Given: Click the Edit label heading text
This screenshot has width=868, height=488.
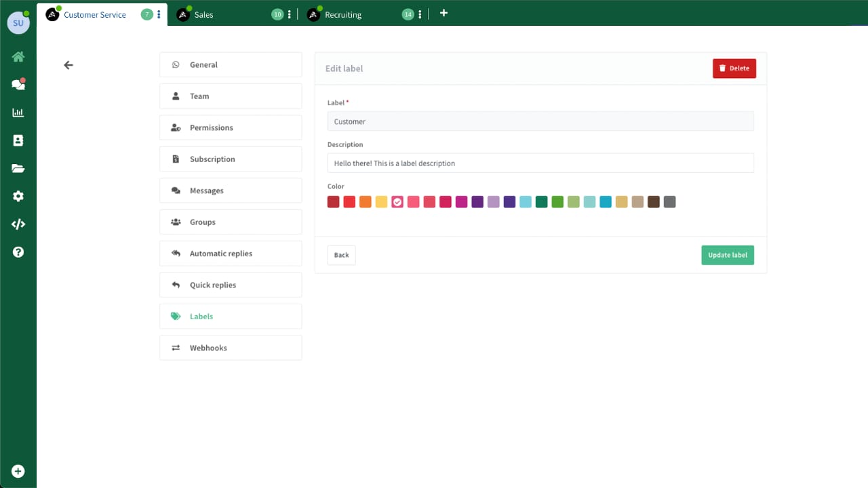Looking at the screenshot, I should tap(344, 68).
